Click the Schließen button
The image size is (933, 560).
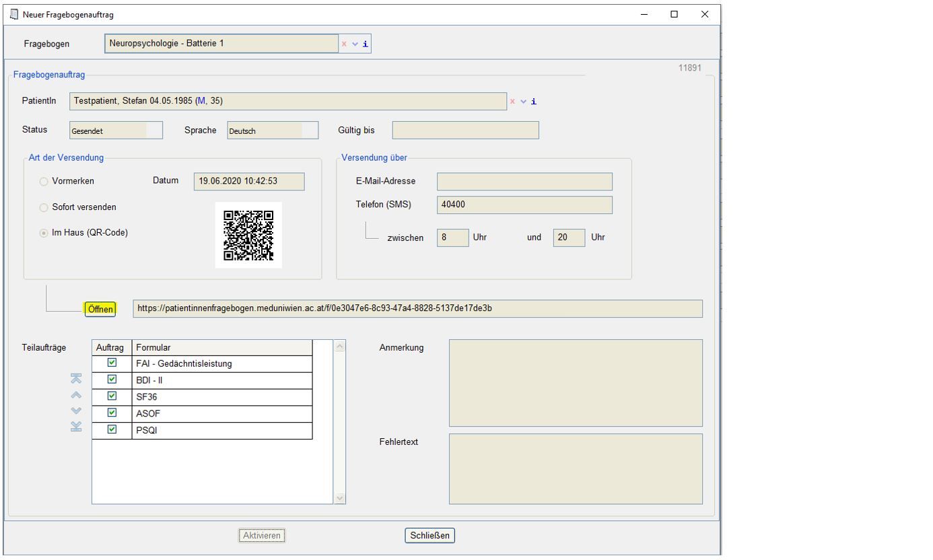tap(430, 536)
